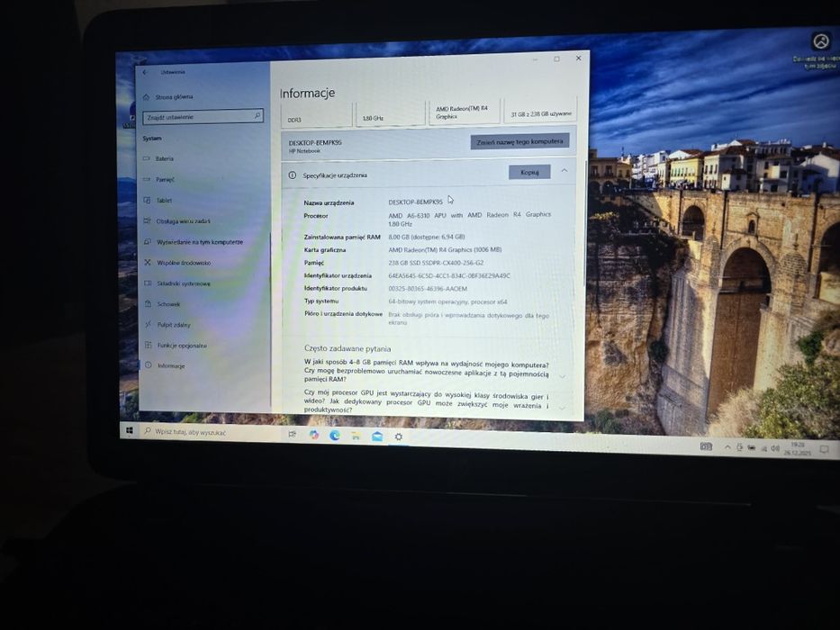Click Zmień nazwę tego komputera button
The width and height of the screenshot is (840, 630).
519,142
